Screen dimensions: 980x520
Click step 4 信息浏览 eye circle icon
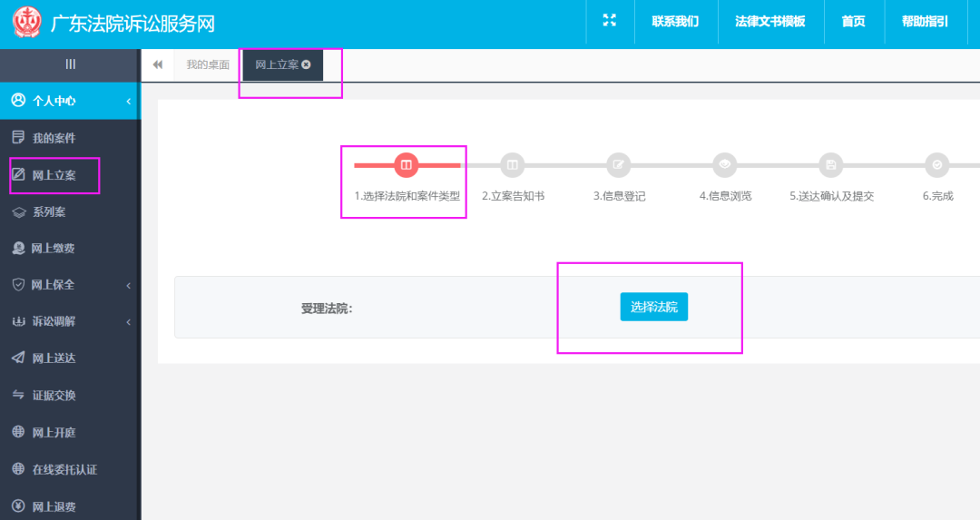coord(725,165)
